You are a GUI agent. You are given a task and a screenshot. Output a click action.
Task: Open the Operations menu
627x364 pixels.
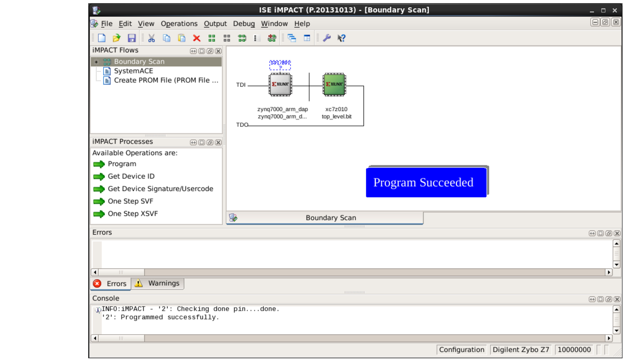coord(179,24)
